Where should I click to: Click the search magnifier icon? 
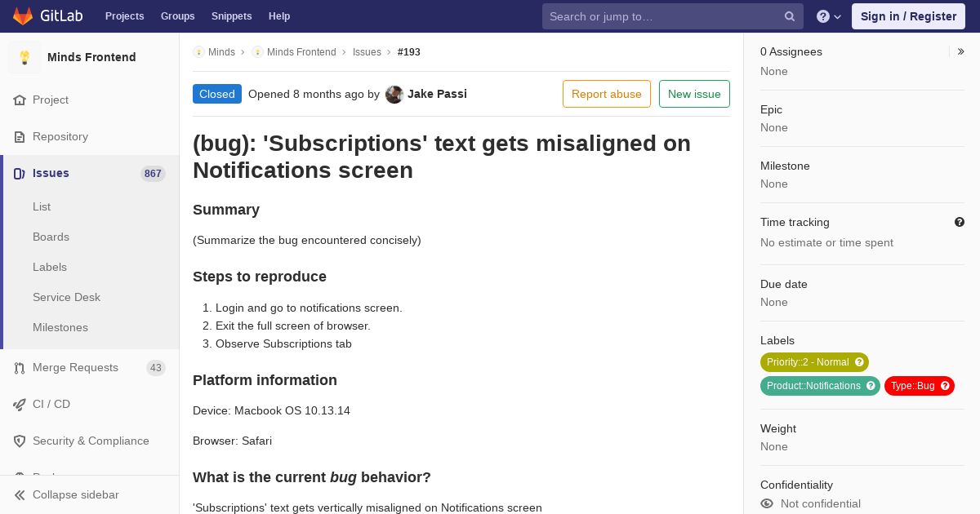[x=790, y=16]
